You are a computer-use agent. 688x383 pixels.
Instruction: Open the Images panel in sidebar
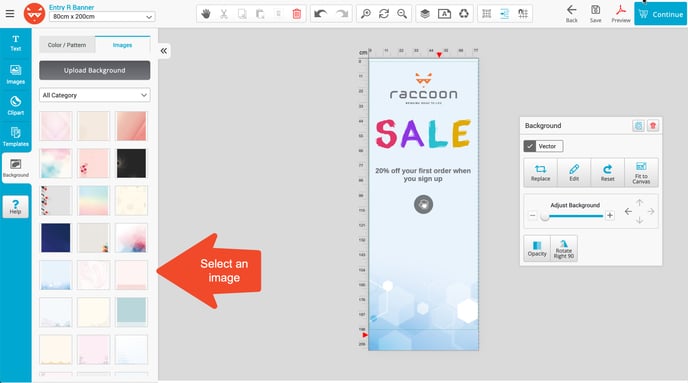[x=16, y=74]
